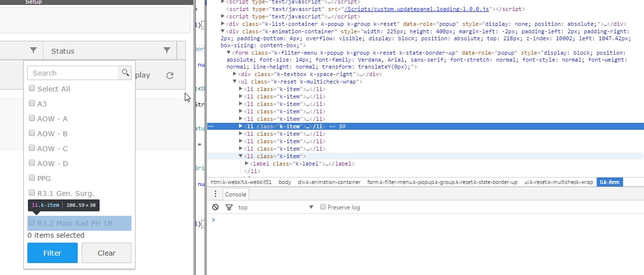
Task: Click the search magnifier icon in filter menu
Action: [125, 73]
